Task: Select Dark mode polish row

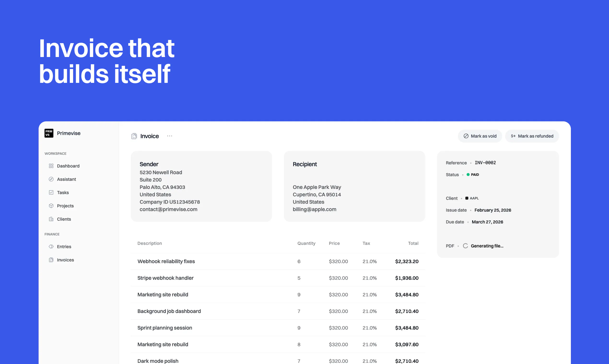Action: [x=278, y=358]
